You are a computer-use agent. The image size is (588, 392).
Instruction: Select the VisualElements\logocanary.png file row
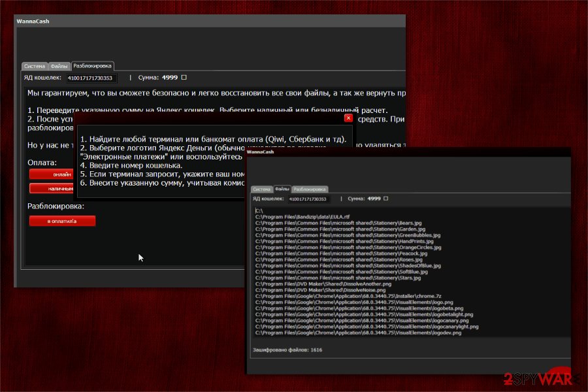tap(362, 320)
